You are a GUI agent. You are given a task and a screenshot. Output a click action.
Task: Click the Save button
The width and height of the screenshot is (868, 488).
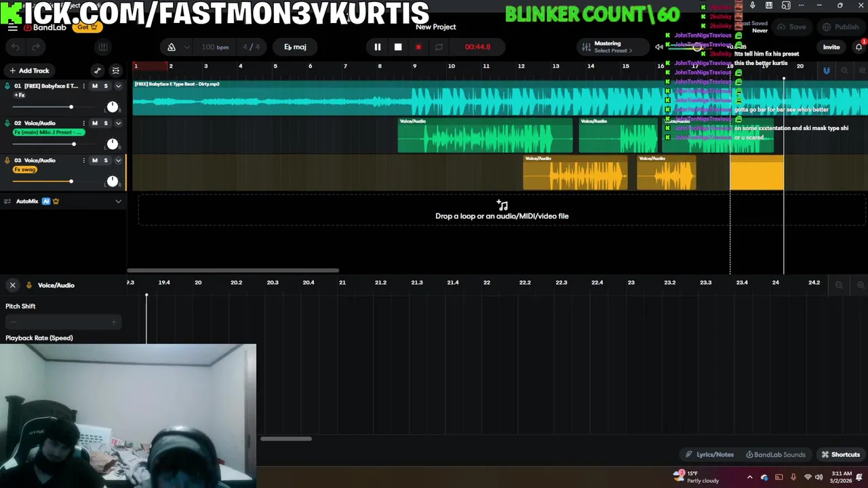coord(792,27)
